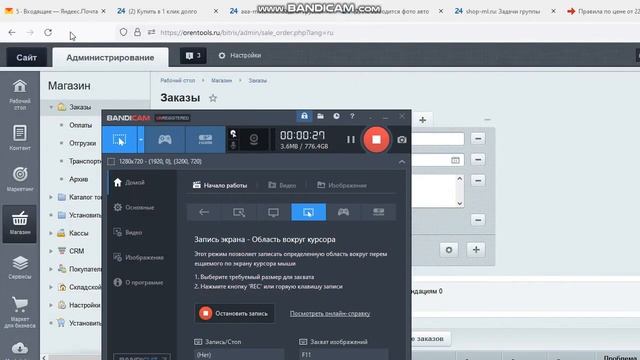This screenshot has width=640, height=360.
Task: Open Посмотреть онлайн-справку link
Action: [330, 313]
